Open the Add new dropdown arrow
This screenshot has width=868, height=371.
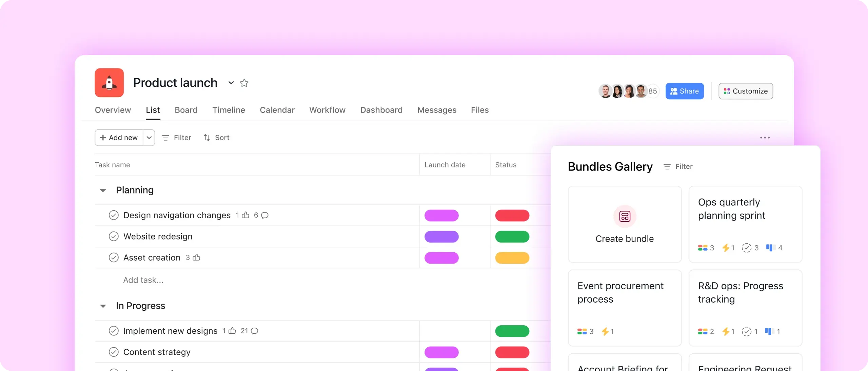pyautogui.click(x=149, y=138)
